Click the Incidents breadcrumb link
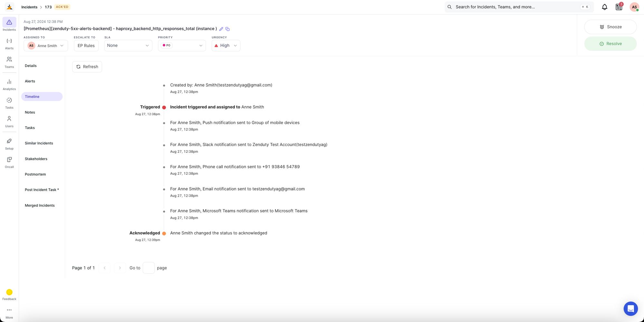The height and width of the screenshot is (322, 644). (x=29, y=7)
